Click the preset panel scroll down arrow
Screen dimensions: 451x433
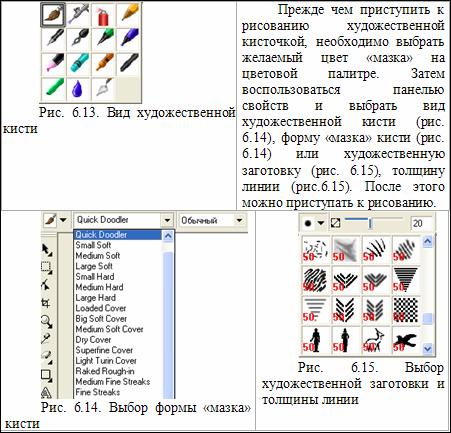pos(427,349)
